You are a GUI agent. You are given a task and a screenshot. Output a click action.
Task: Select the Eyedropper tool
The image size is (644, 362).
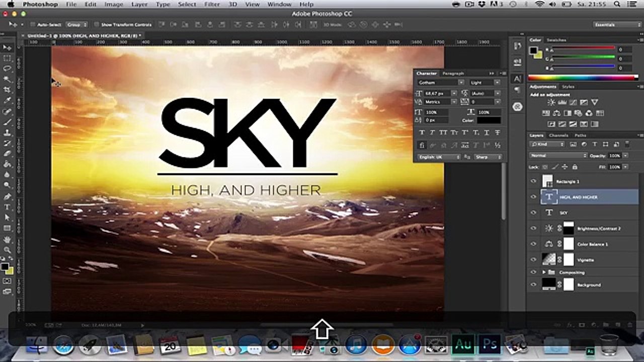coord(7,101)
